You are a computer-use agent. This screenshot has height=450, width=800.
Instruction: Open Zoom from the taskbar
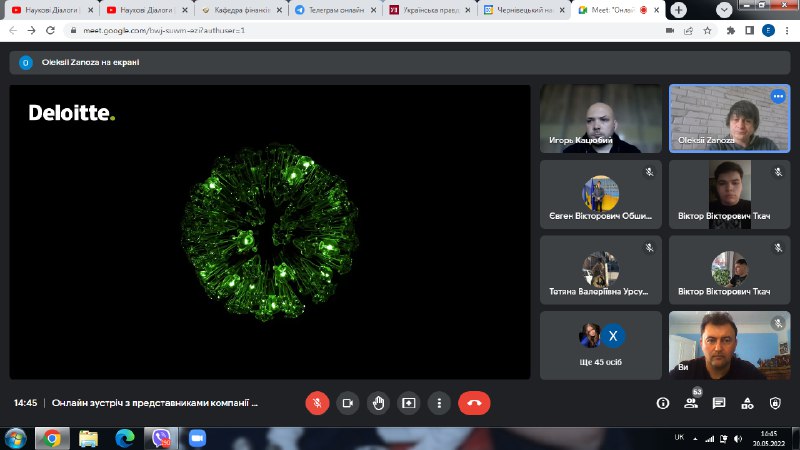pos(197,438)
